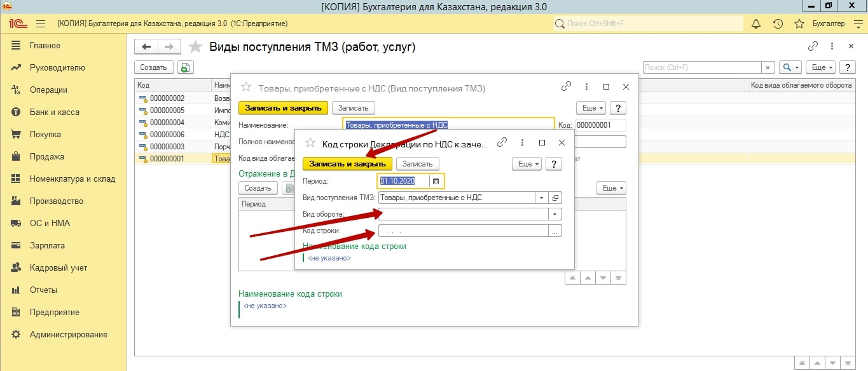Image resolution: width=868 pixels, height=371 pixels.
Task: Click Записать button in inner dialog
Action: coord(417,164)
